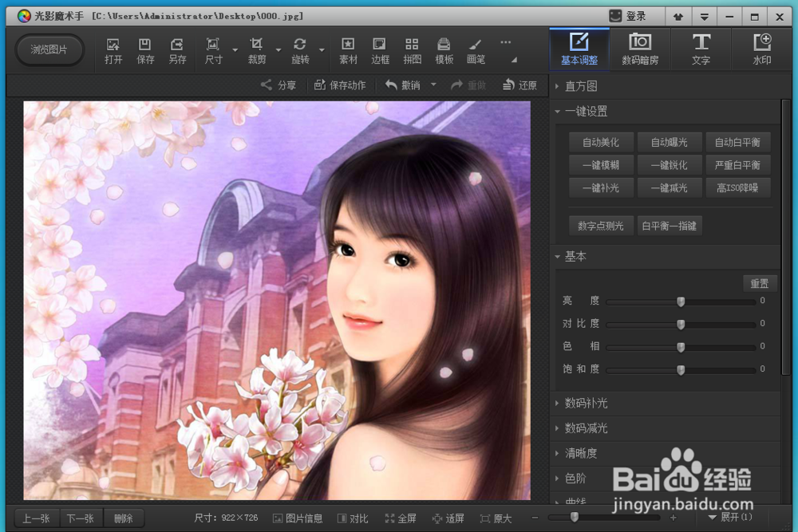Click 自动白平衡 button
Screen dimensions: 798x532
(737, 143)
